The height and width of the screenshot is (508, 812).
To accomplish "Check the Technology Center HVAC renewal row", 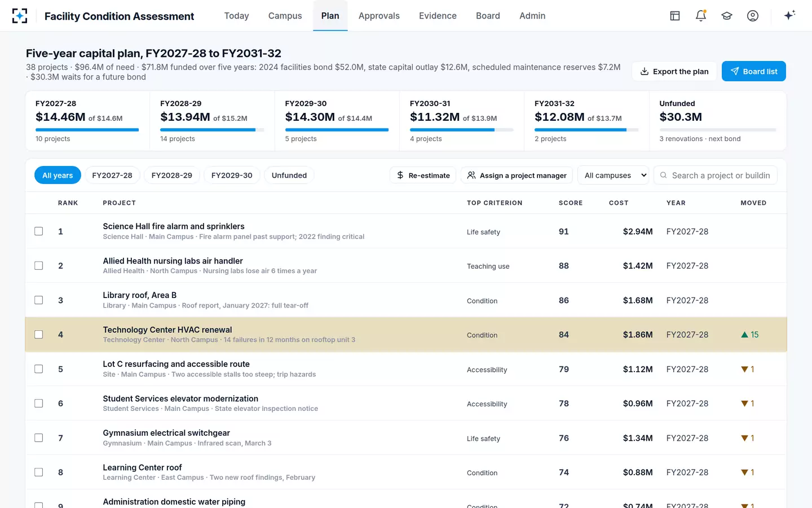I will tap(39, 334).
